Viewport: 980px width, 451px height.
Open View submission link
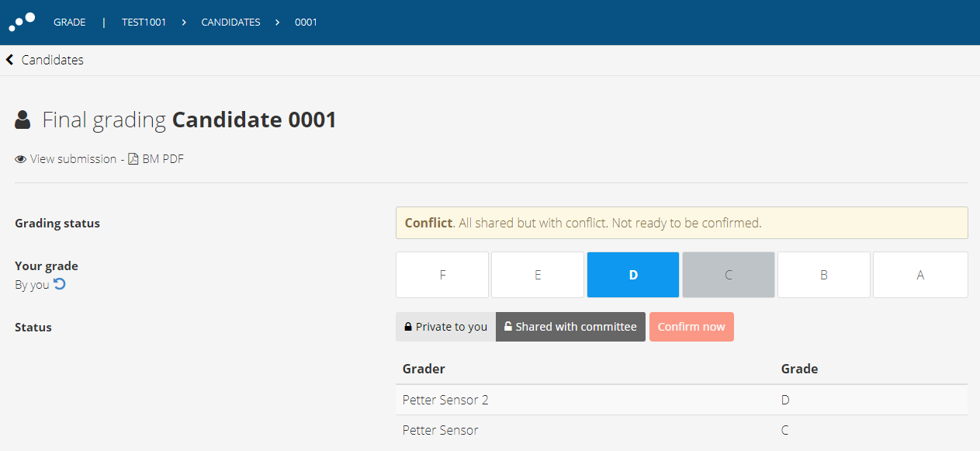click(73, 159)
